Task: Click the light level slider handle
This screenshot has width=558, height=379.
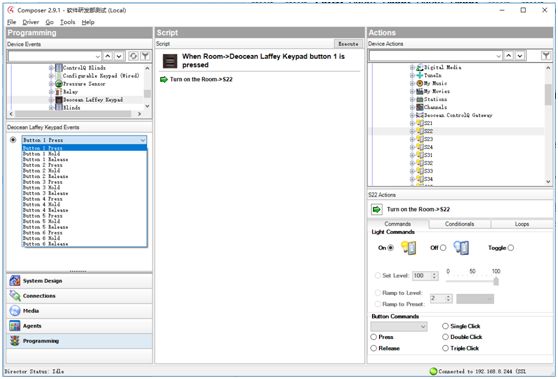Action: pos(496,281)
